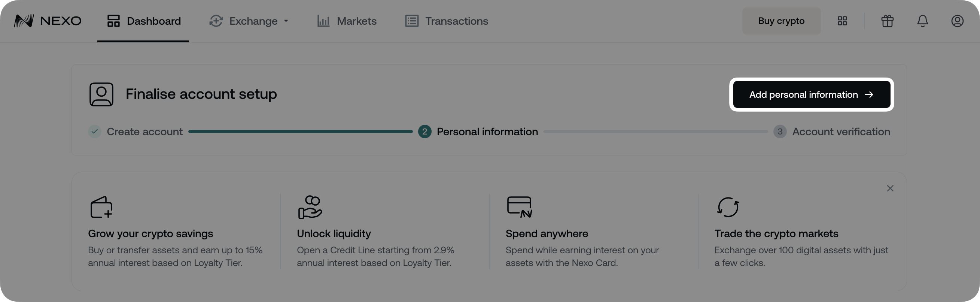Open the gift rewards icon

click(x=887, y=21)
